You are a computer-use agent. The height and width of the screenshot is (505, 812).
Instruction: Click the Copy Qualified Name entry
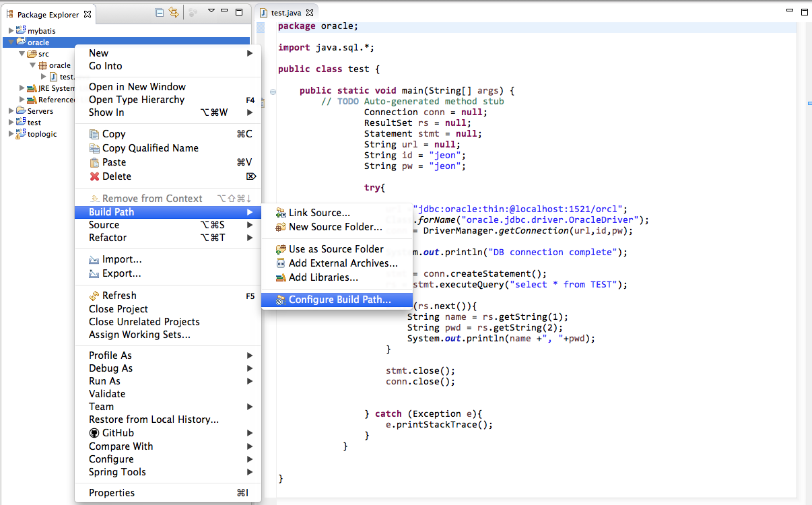click(168, 148)
